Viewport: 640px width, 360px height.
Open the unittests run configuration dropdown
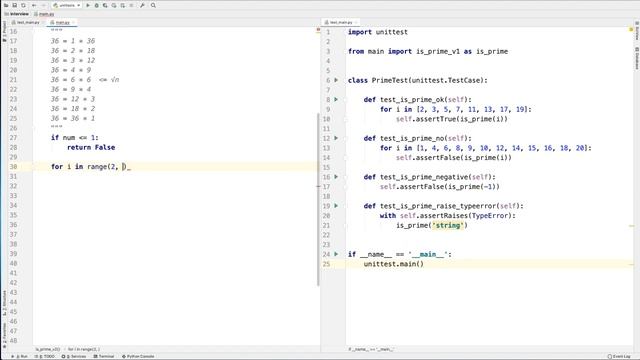[x=67, y=5]
